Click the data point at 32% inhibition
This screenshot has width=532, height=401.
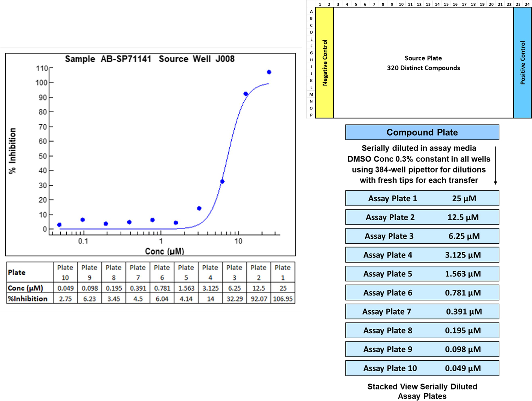[222, 181]
